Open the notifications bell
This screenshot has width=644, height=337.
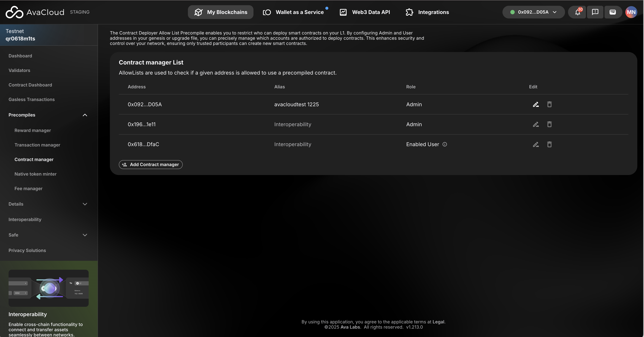(x=577, y=12)
